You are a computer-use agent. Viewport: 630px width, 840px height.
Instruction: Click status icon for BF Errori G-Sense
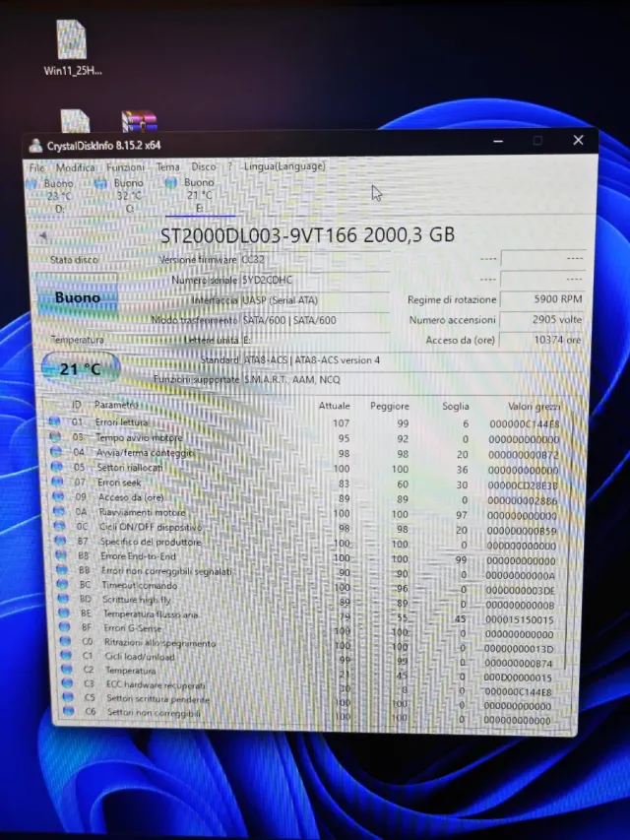(65, 626)
